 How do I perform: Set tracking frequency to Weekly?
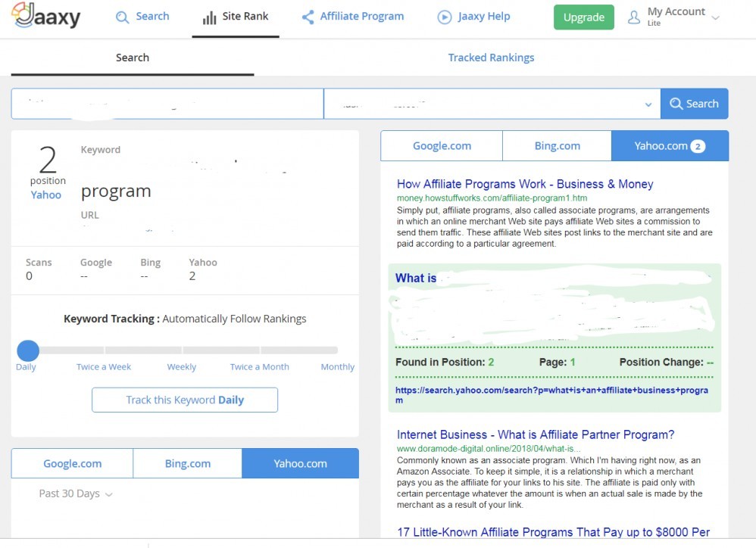pyautogui.click(x=182, y=367)
